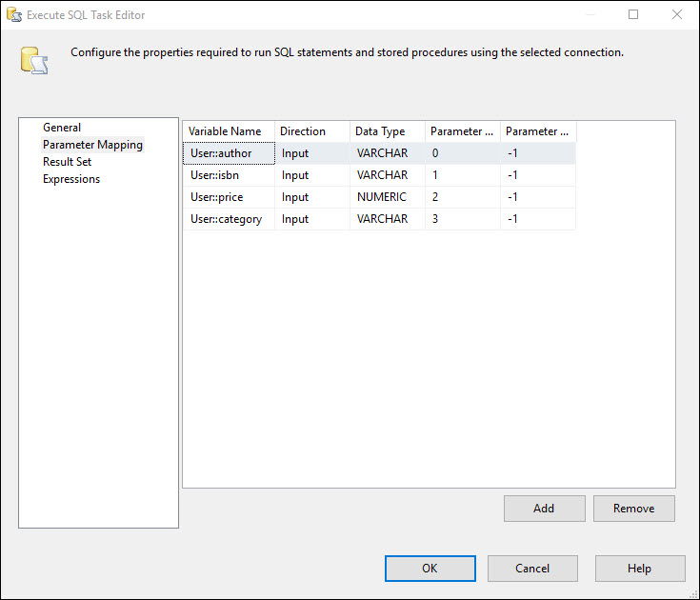Click the Direction column header

click(312, 131)
